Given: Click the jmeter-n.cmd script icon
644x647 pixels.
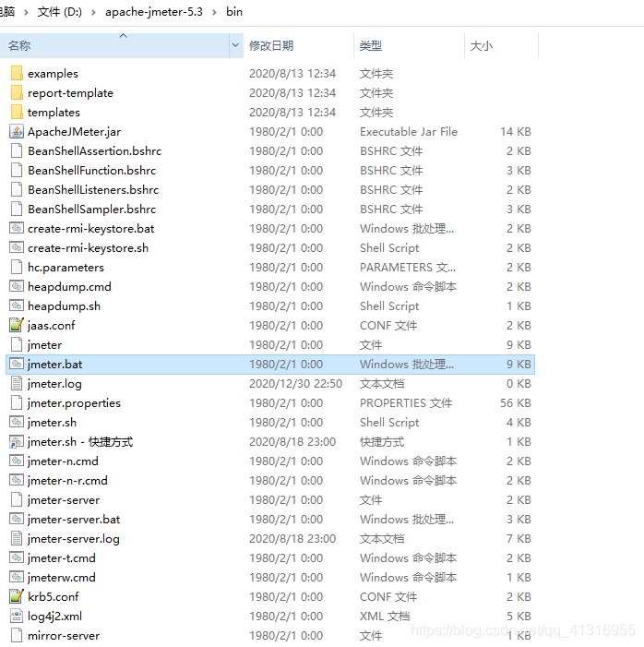Looking at the screenshot, I should tap(17, 461).
